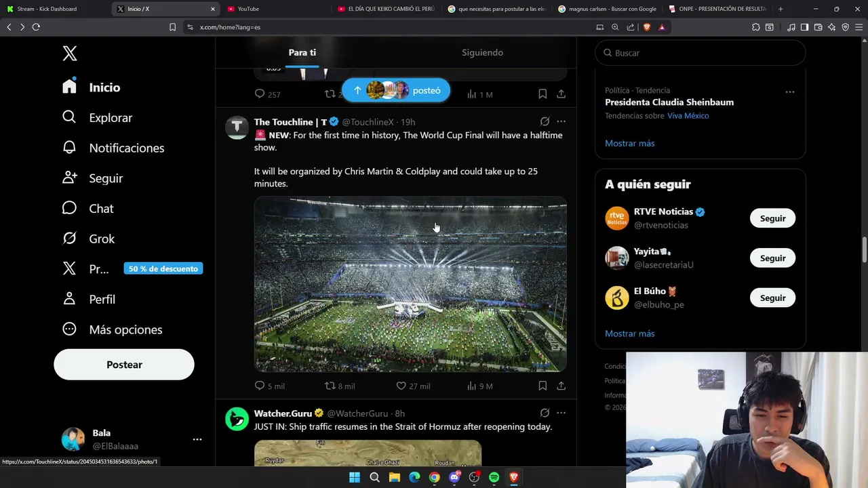Viewport: 868px width, 488px height.
Task: View Touchline post analytics (9 M)
Action: pos(480,386)
